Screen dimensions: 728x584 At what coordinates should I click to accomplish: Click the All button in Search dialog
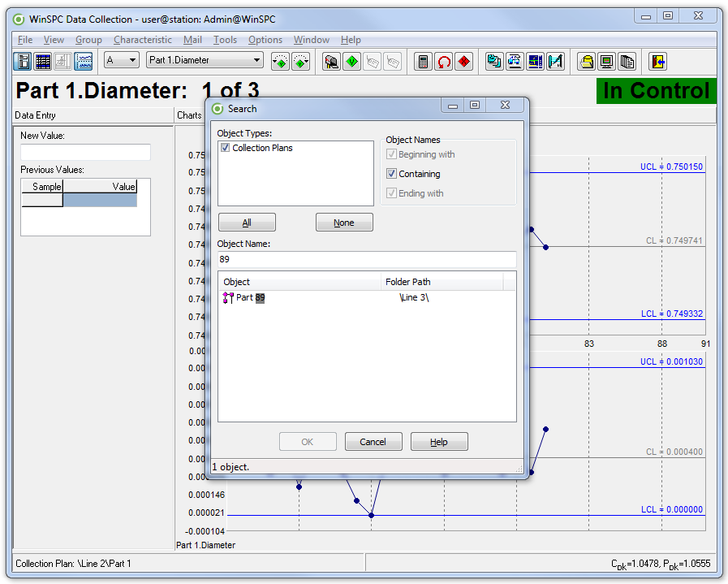point(247,223)
